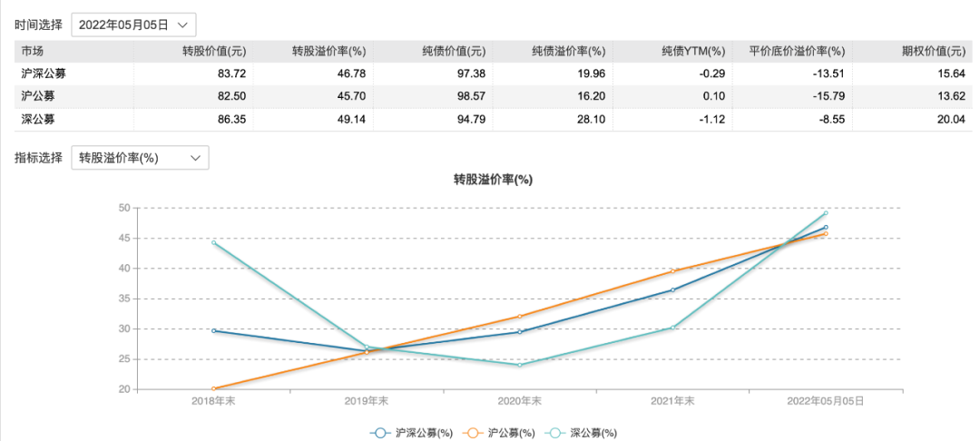Click the 沪深公募 row label in table
This screenshot has width=980, height=441.
44,74
